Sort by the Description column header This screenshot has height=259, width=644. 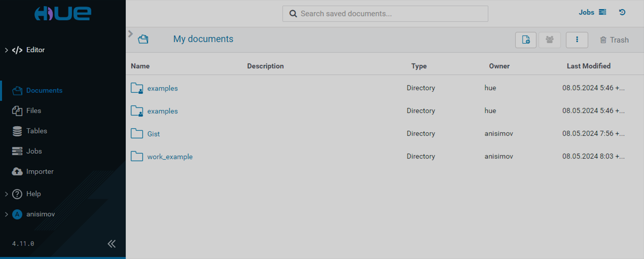265,66
